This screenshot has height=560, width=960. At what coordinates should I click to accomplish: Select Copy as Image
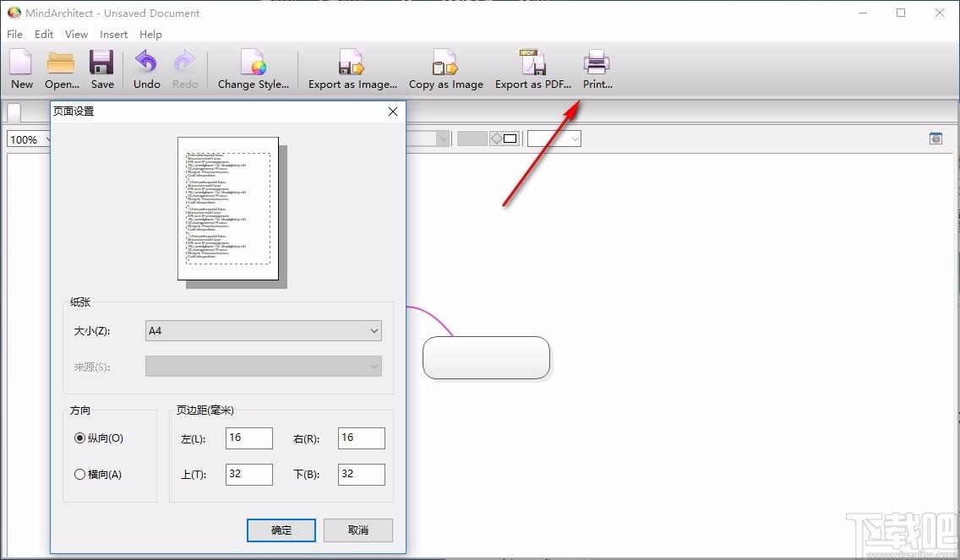(445, 69)
